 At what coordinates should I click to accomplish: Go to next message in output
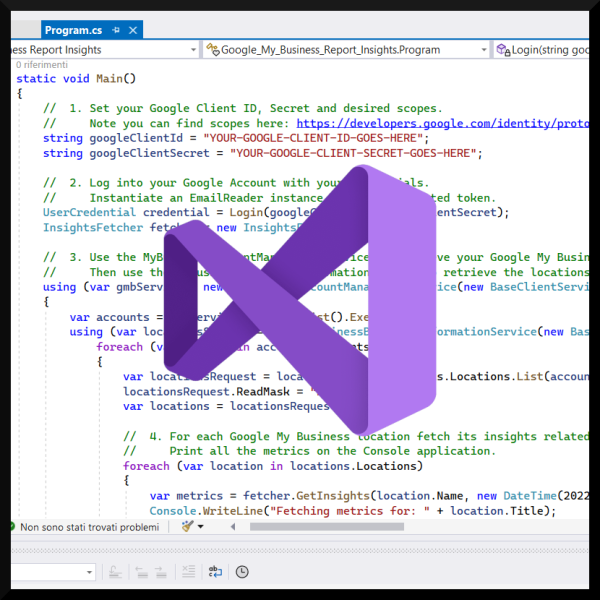pyautogui.click(x=161, y=572)
